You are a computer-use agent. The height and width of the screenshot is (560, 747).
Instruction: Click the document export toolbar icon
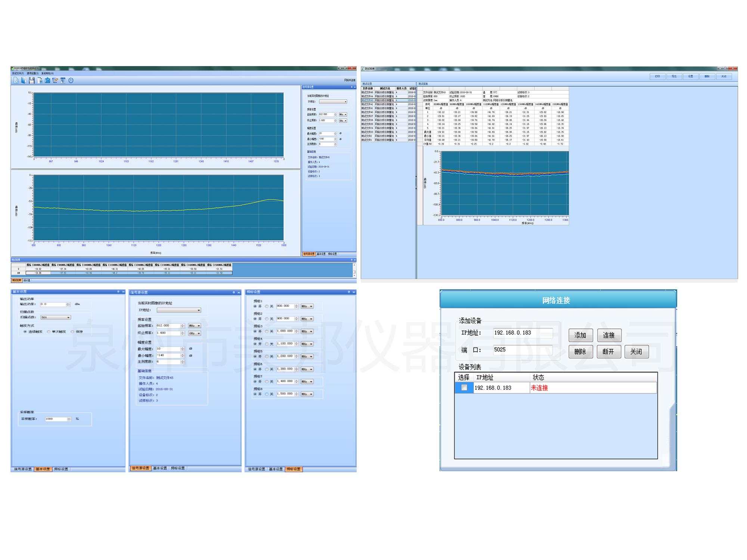pyautogui.click(x=39, y=80)
